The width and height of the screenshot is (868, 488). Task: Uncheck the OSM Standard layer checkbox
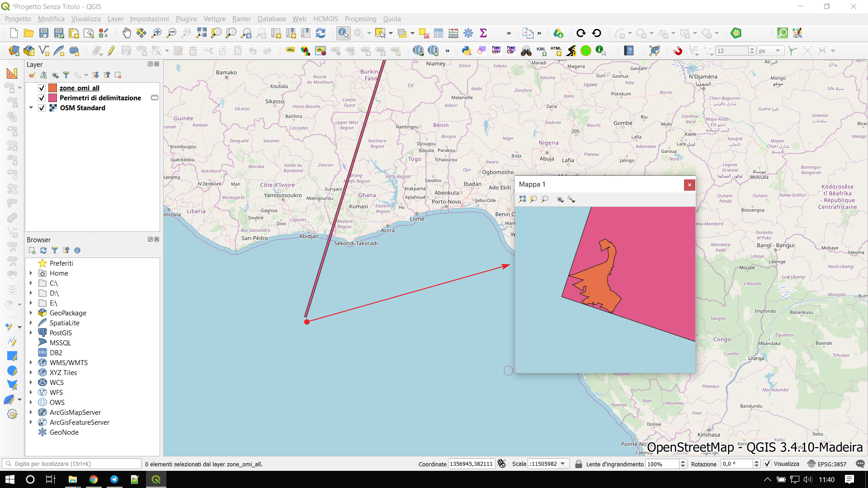coord(42,108)
